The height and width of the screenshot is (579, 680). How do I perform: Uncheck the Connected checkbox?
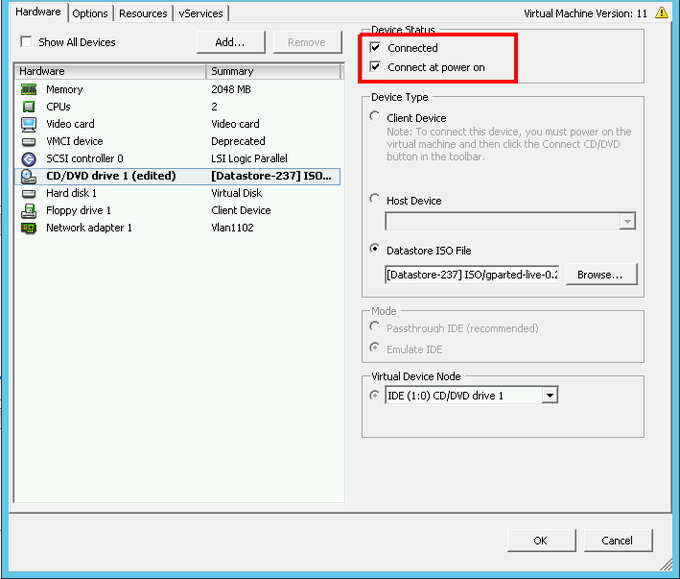375,47
